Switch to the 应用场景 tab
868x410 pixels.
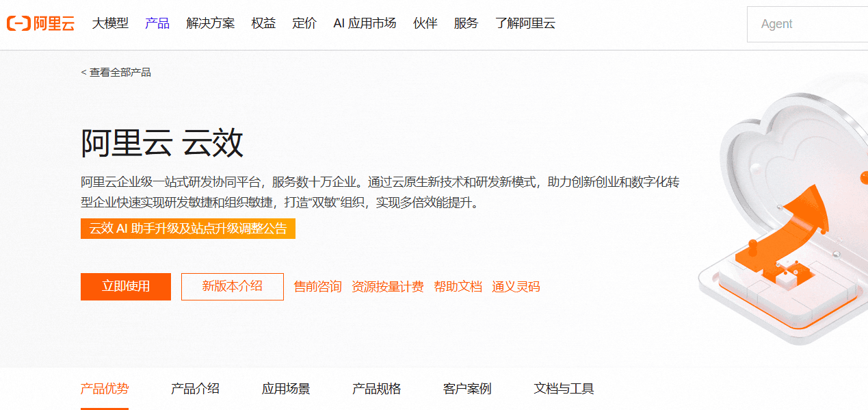[286, 389]
